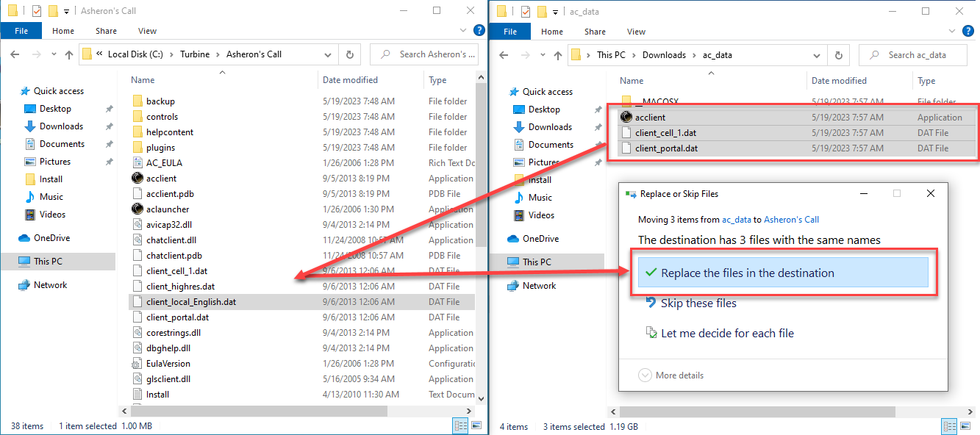
Task: Switch to large icons view in ac_data window
Action: [966, 426]
